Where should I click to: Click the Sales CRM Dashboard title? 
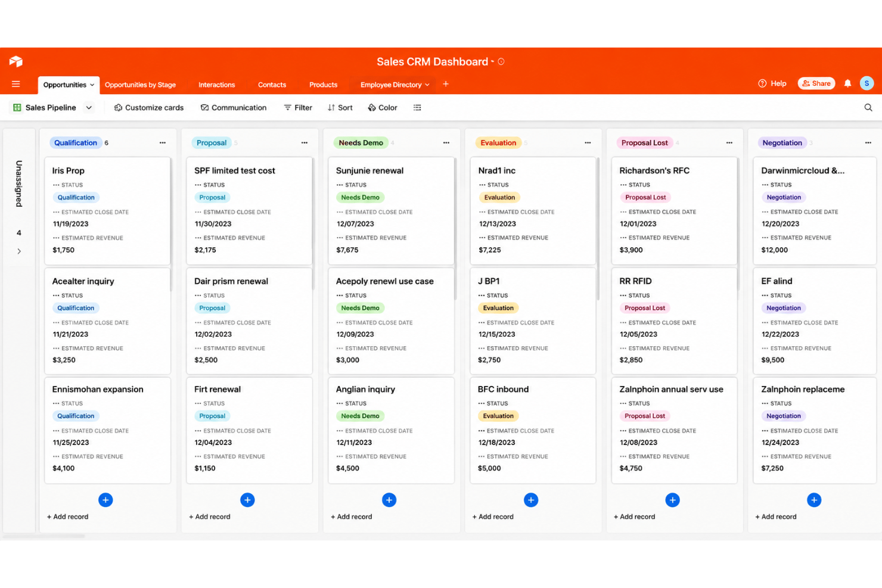[432, 61]
